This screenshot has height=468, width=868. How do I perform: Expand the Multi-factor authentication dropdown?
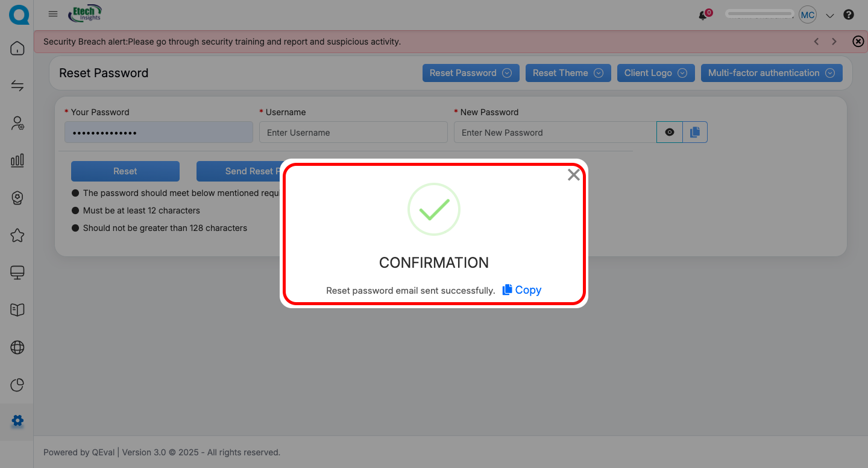coord(771,73)
